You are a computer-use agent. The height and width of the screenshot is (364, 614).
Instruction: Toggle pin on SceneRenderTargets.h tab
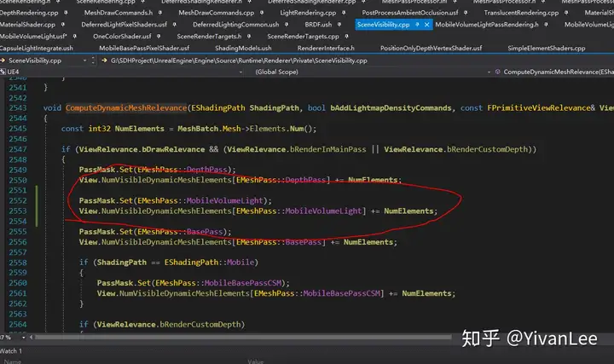[x=249, y=36]
